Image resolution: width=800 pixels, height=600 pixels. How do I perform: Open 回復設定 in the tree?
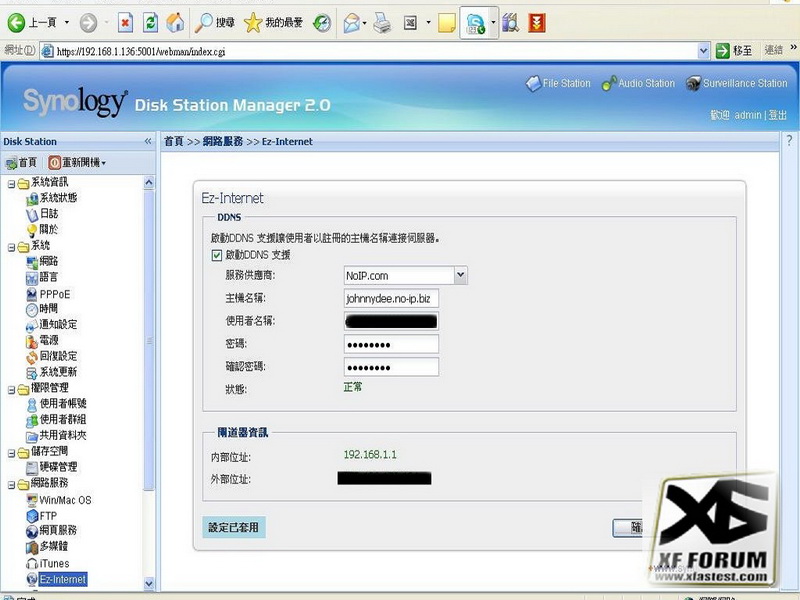52,356
